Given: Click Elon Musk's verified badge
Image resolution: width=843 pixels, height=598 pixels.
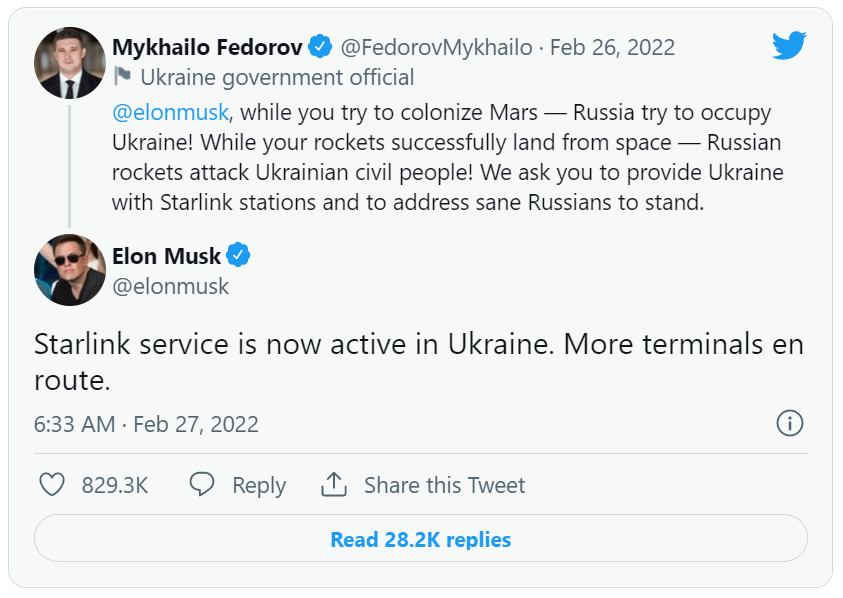Looking at the screenshot, I should click(x=238, y=256).
